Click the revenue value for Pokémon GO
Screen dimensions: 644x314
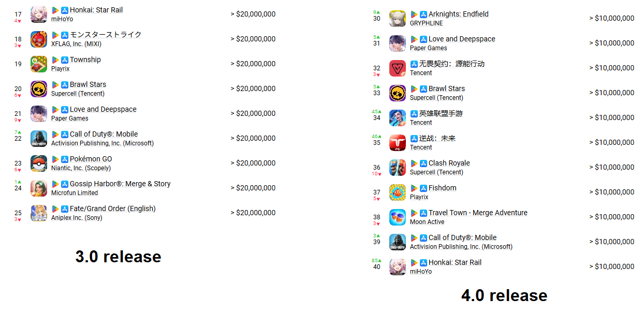[x=253, y=163]
